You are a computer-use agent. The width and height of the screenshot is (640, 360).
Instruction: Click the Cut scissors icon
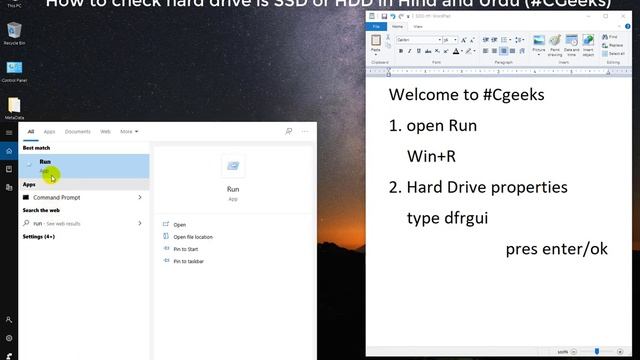click(388, 37)
